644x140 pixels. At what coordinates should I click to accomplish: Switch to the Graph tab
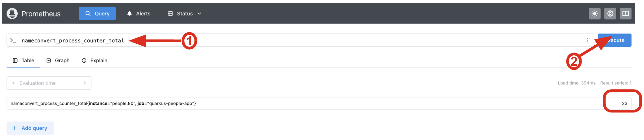58,61
